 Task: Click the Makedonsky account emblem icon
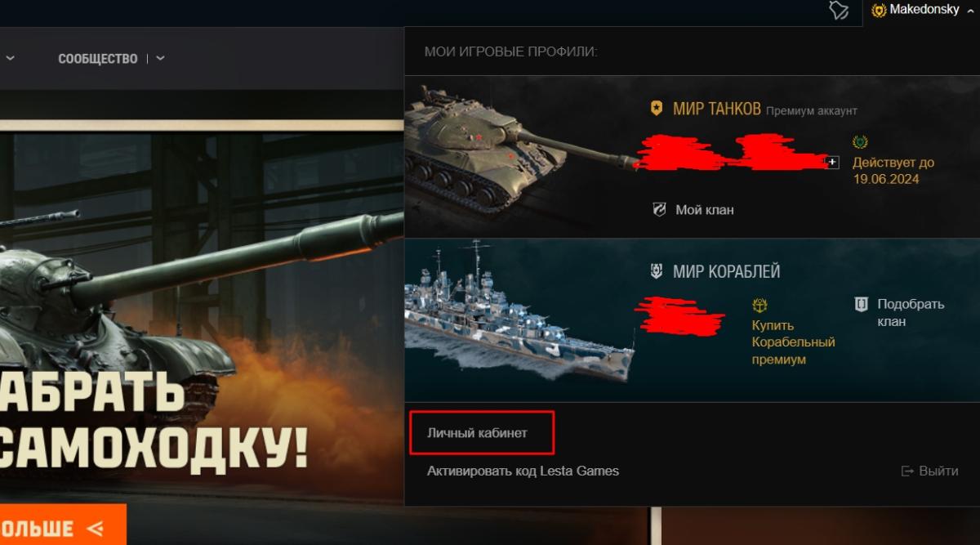[x=880, y=11]
